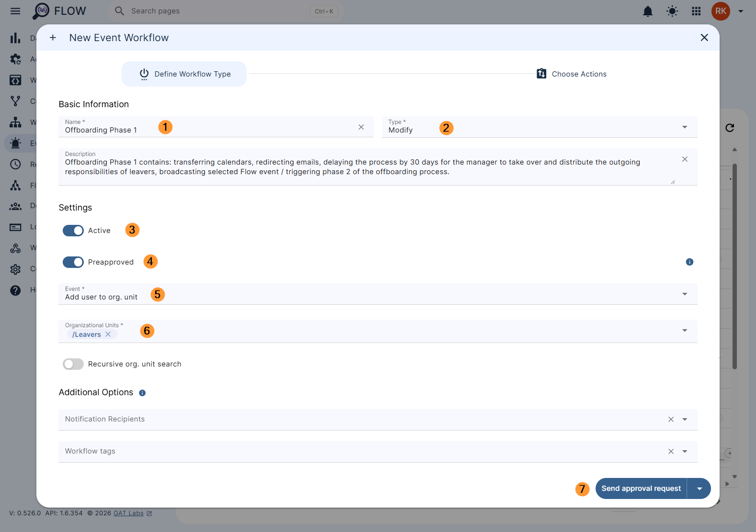
Task: Close the New Event Workflow dialog
Action: [704, 37]
